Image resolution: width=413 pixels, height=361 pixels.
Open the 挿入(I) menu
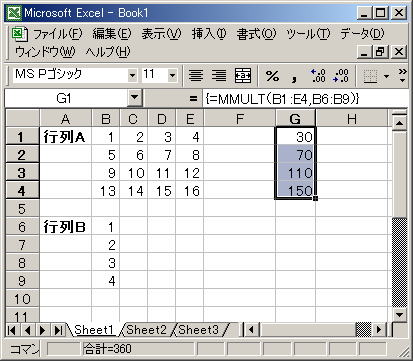point(209,34)
